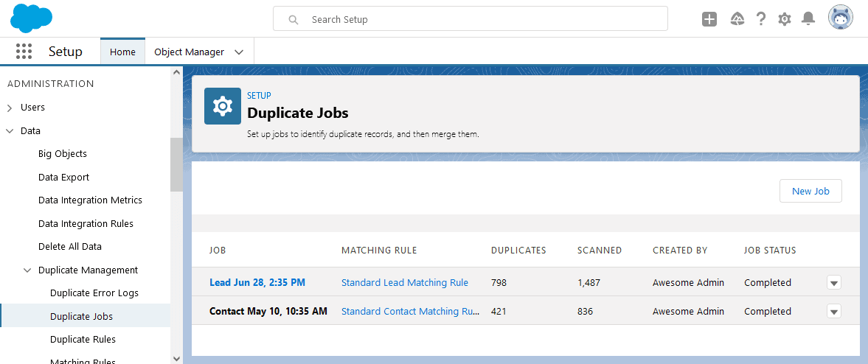The height and width of the screenshot is (364, 868).
Task: Open row actions dropdown for Contact job
Action: coord(833,312)
